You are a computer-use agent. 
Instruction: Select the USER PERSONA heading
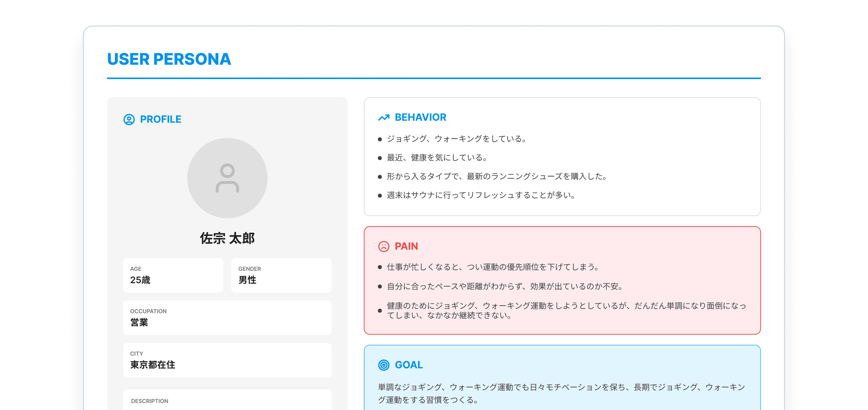(169, 59)
